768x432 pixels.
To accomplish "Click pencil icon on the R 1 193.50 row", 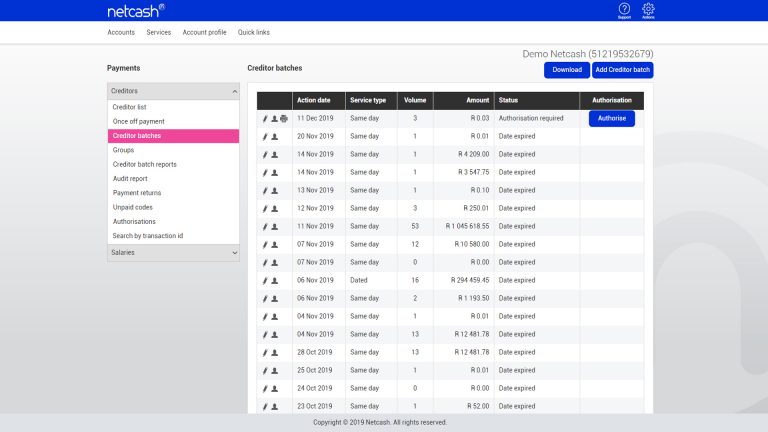I will [x=265, y=299].
